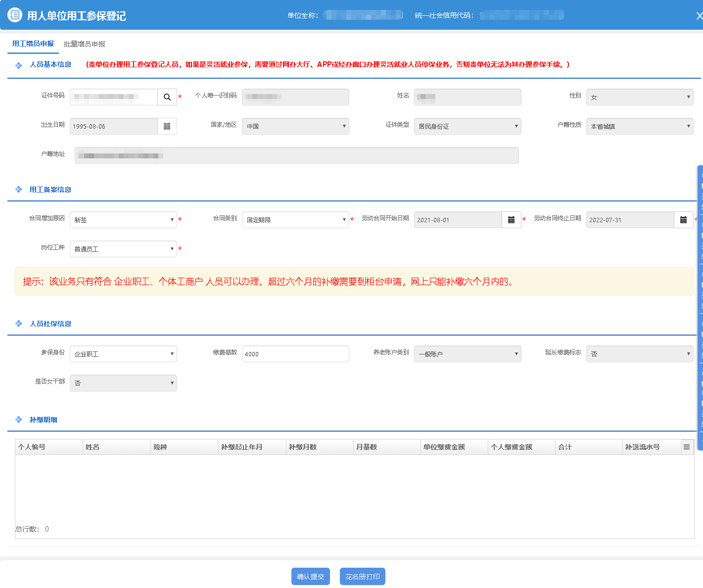
Task: Click the form icon beside 用人单位用工参保登记 title
Action: click(x=15, y=15)
